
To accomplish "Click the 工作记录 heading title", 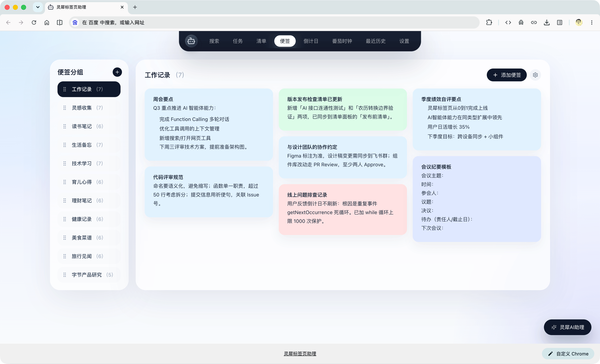I will (157, 75).
